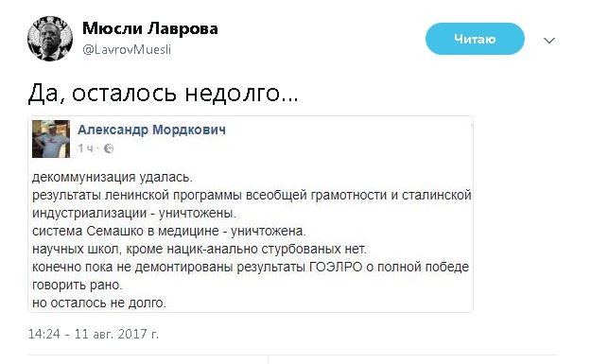
Task: Open the Мюсли Лаврова profile avatar
Action: click(50, 39)
